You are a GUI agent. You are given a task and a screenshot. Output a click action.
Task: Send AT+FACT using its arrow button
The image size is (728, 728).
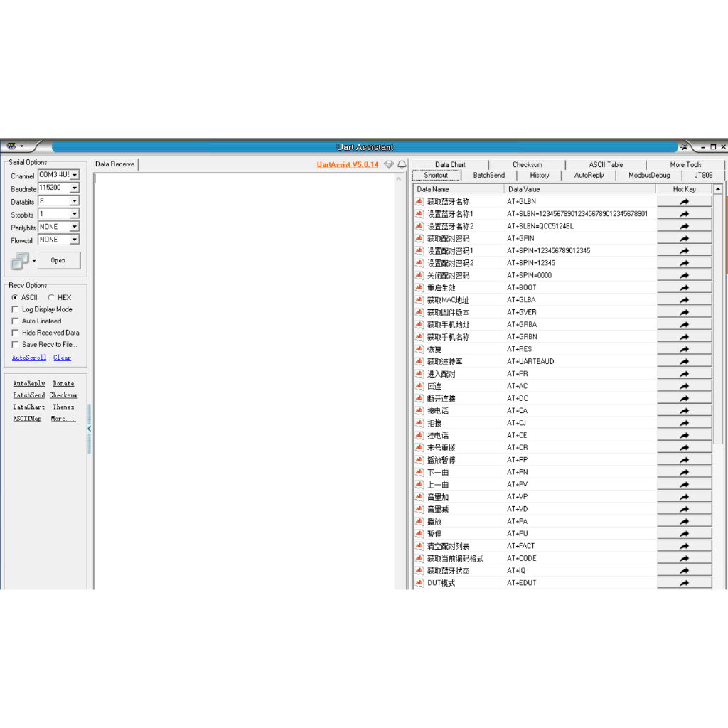pos(684,546)
